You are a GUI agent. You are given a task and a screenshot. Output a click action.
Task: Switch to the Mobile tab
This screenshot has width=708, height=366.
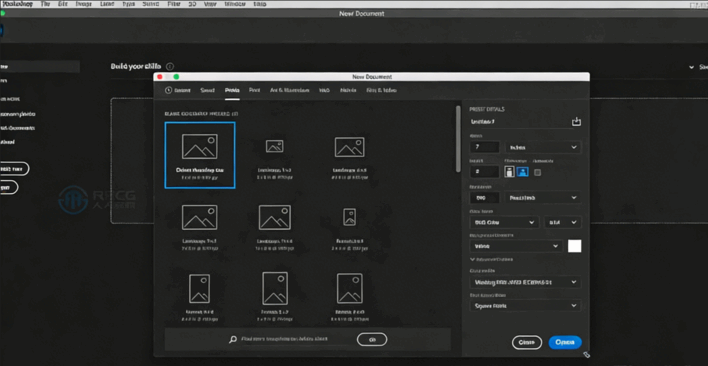point(348,90)
